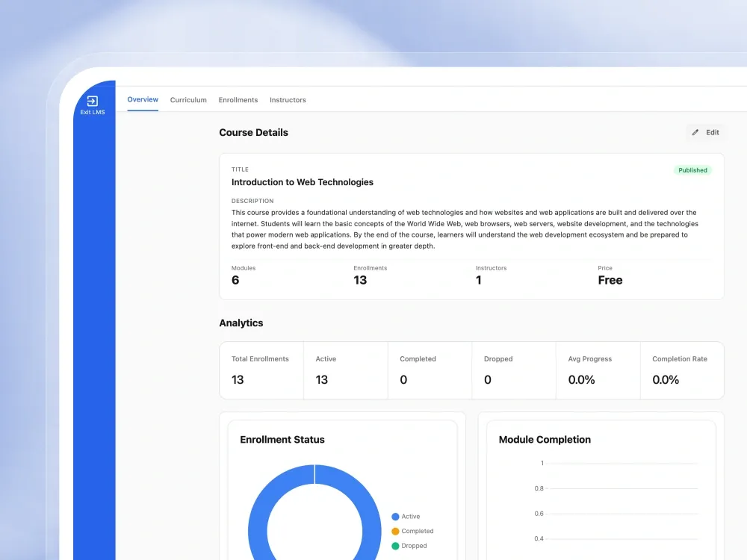747x560 pixels.
Task: Click the 0.6 axis label
Action: pos(539,514)
